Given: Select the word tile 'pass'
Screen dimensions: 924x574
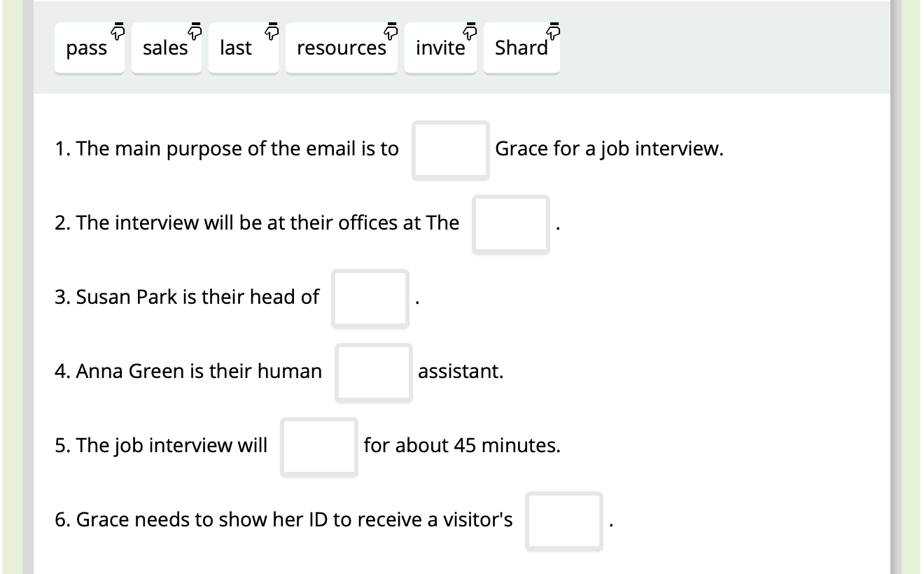Looking at the screenshot, I should click(x=87, y=48).
